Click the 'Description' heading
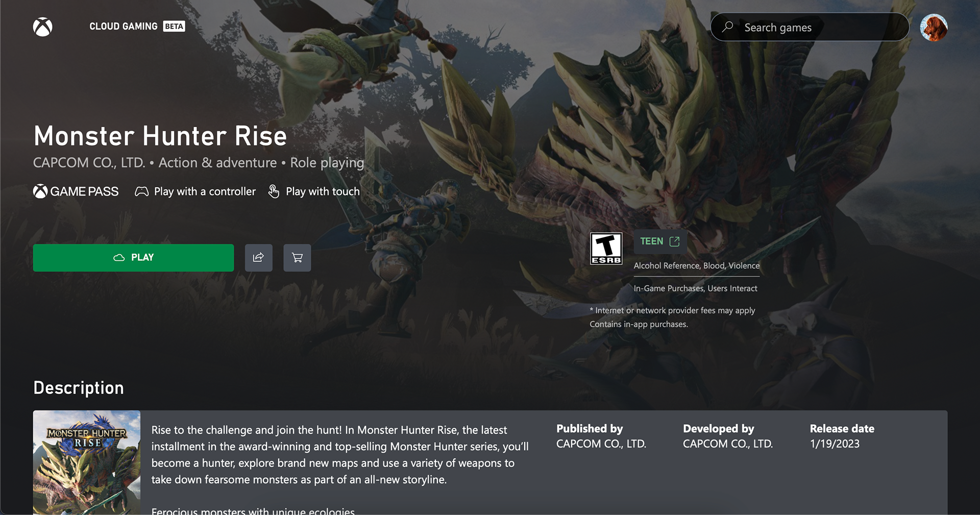Viewport: 980px width, 515px height. pos(79,388)
